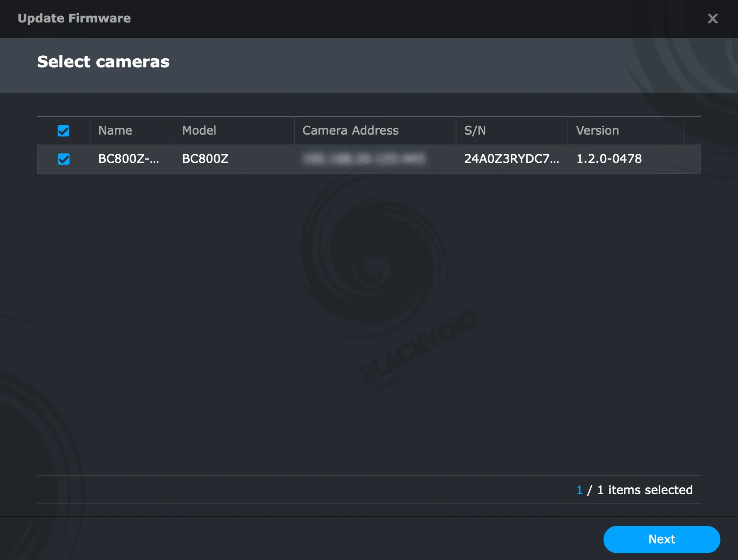
Task: Click the 'Update Firmware' window title
Action: pos(74,18)
